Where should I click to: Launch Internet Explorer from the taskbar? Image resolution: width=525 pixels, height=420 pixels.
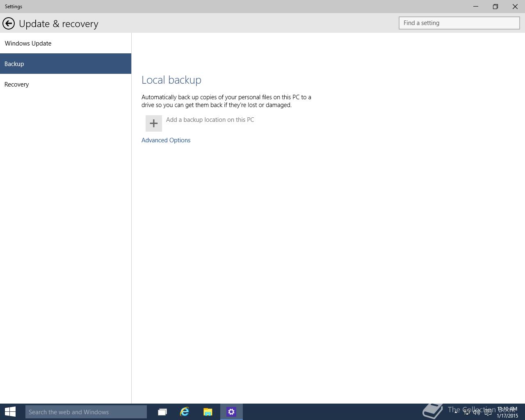tap(185, 412)
